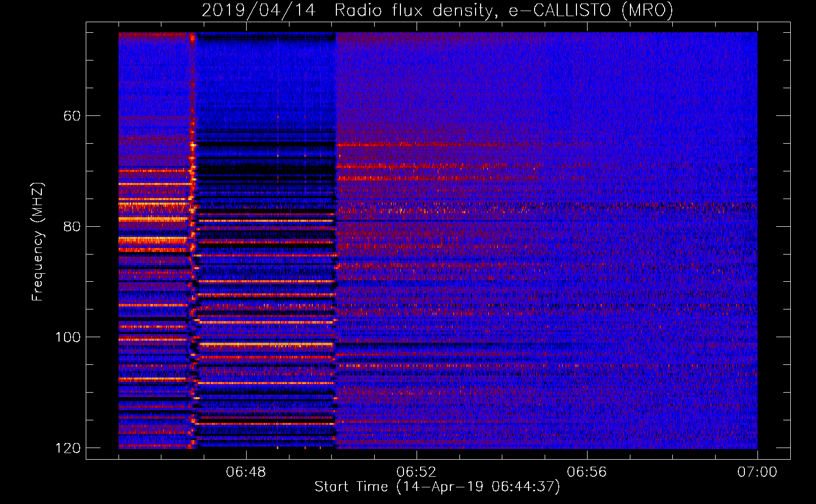Click the 'Start Time (14-Apr-19 06:44:37)' label
Image resolution: width=816 pixels, height=504 pixels.
[437, 487]
